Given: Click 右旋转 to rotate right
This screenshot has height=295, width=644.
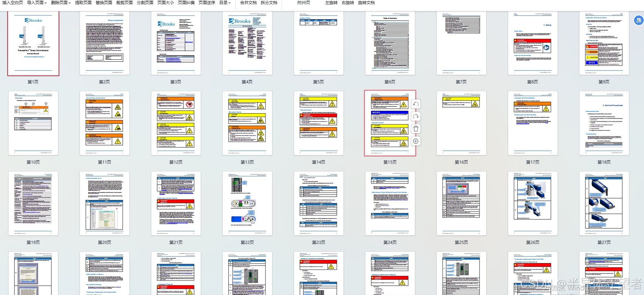Looking at the screenshot, I should point(348,3).
